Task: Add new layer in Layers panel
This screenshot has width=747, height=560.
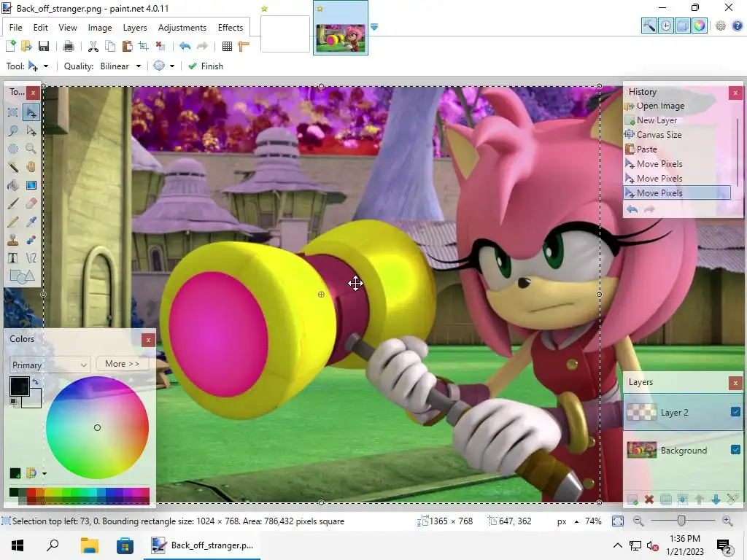Action: point(632,499)
